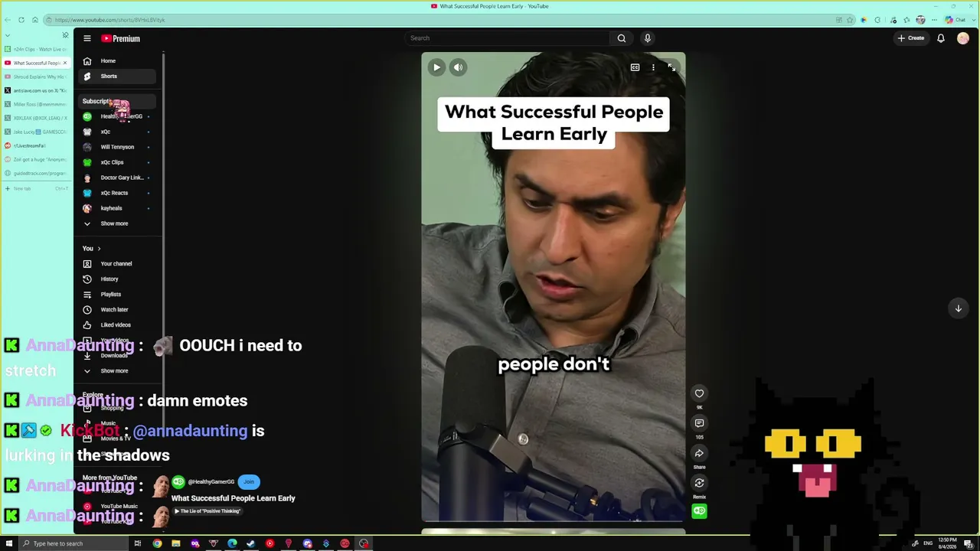Switch to the antislave.com on X tab
Screen dimensions: 980x551
[36, 90]
